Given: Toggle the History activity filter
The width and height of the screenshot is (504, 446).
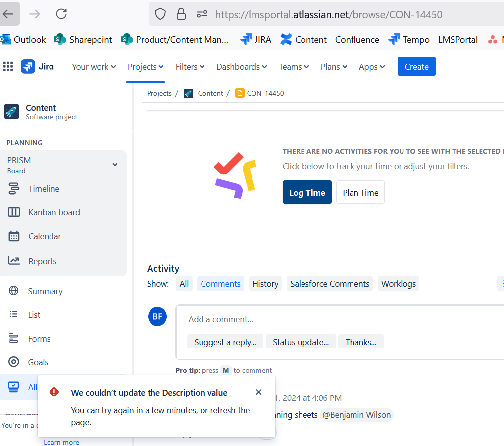Looking at the screenshot, I should coord(265,283).
